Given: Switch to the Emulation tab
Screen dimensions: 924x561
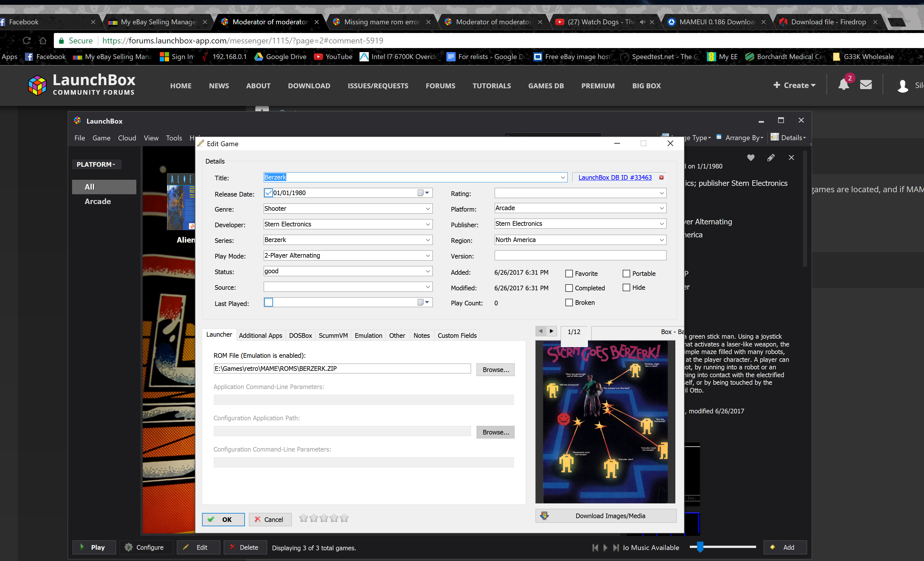Looking at the screenshot, I should pos(368,335).
